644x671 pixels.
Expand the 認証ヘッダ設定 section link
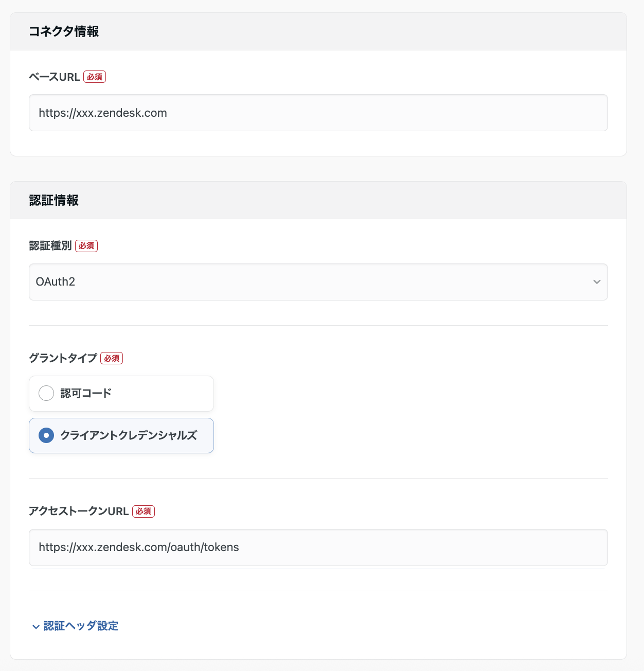tap(81, 626)
